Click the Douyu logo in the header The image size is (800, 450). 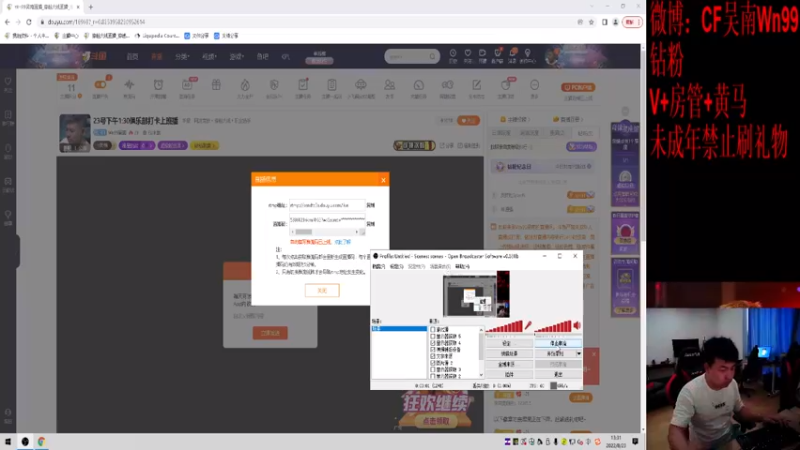(x=94, y=56)
